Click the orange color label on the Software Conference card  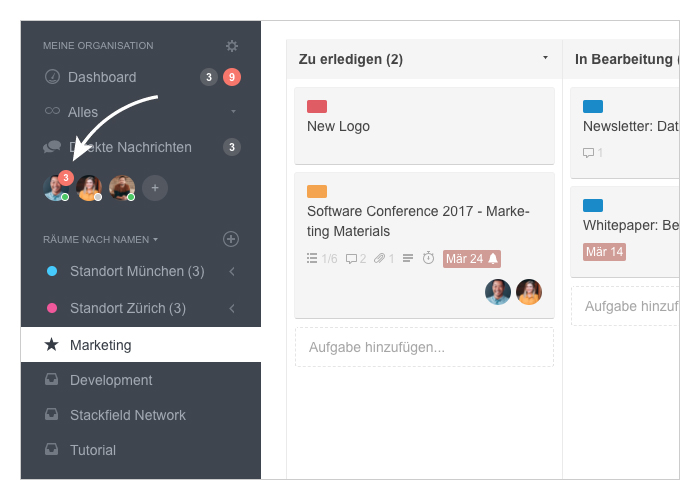click(x=317, y=191)
